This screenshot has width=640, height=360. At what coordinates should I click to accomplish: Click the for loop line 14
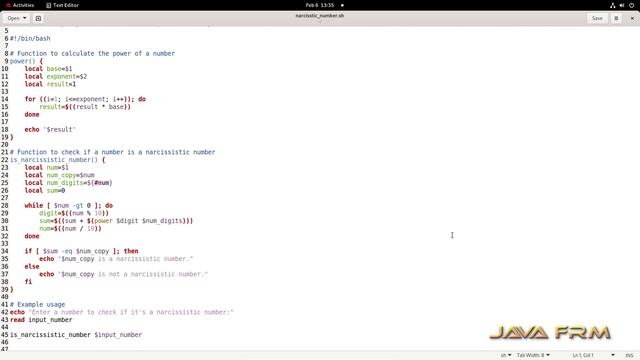(x=85, y=99)
